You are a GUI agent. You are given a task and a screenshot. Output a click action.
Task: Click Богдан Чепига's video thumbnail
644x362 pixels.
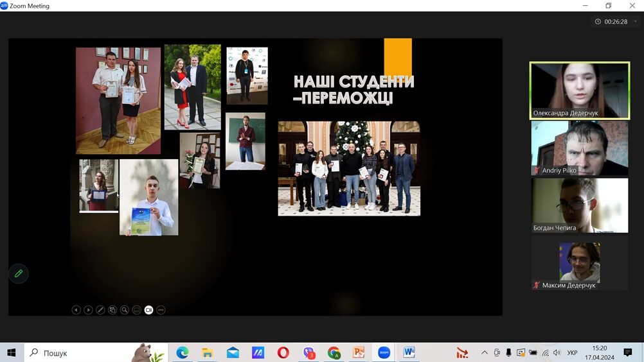[x=579, y=205]
